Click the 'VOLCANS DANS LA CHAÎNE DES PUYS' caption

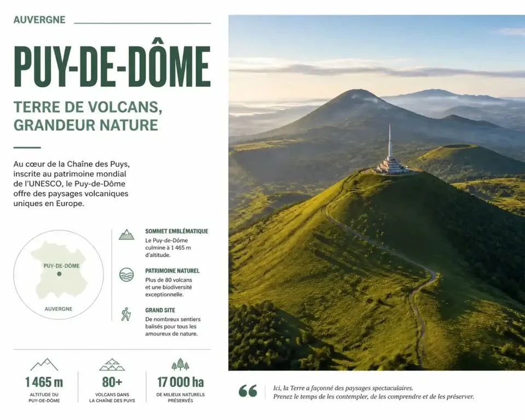click(112, 398)
